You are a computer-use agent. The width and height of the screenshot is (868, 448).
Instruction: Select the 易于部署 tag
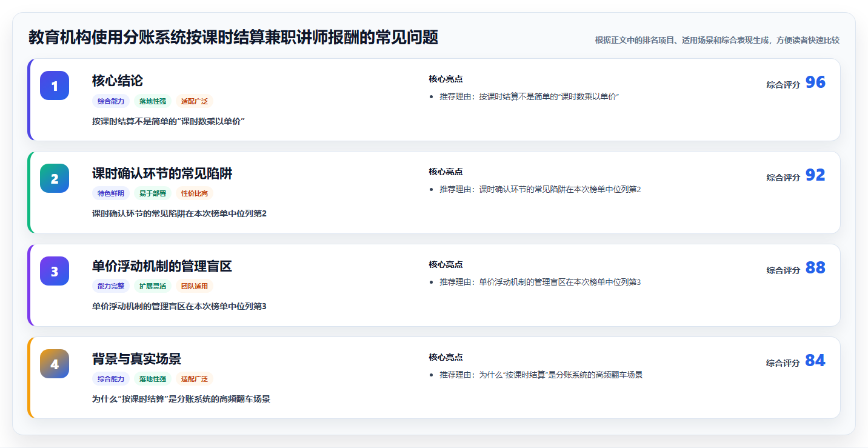pyautogui.click(x=153, y=193)
